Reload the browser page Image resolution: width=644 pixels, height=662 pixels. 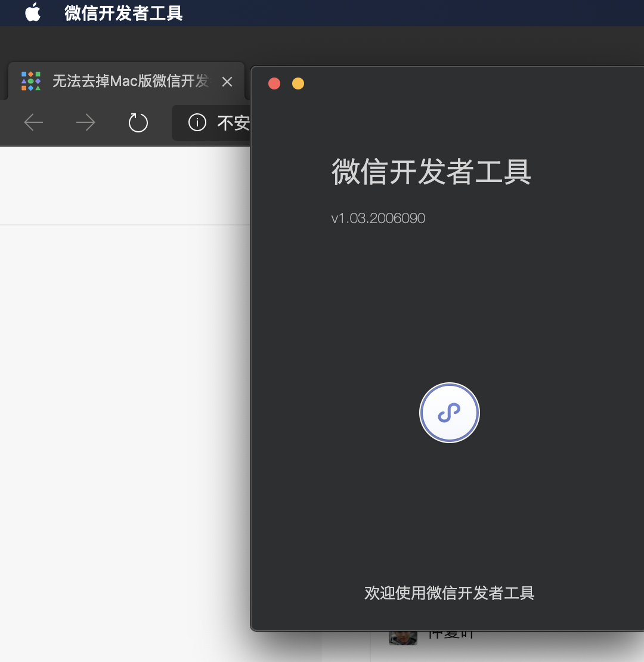[x=138, y=122]
